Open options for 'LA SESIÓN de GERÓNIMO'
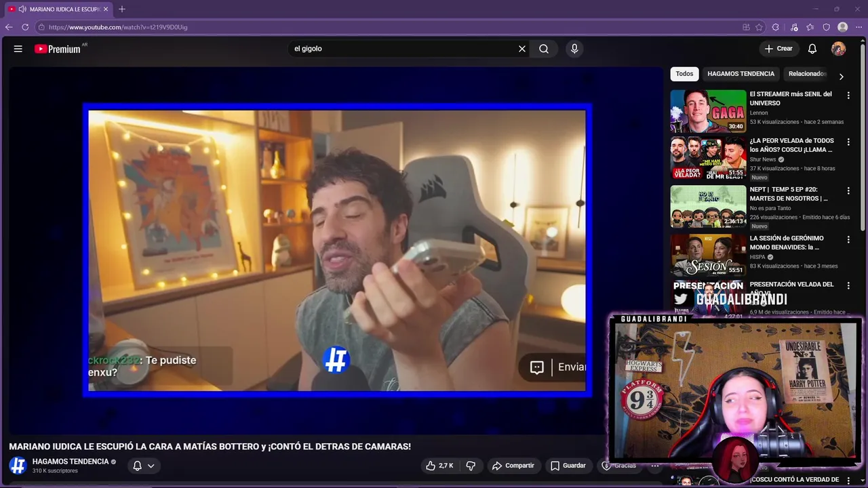 coord(848,240)
